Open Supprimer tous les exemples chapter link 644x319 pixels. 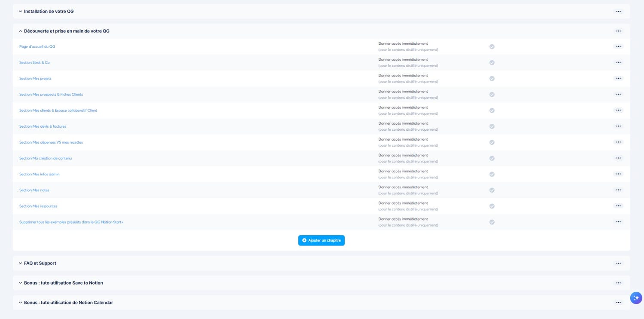(x=71, y=222)
